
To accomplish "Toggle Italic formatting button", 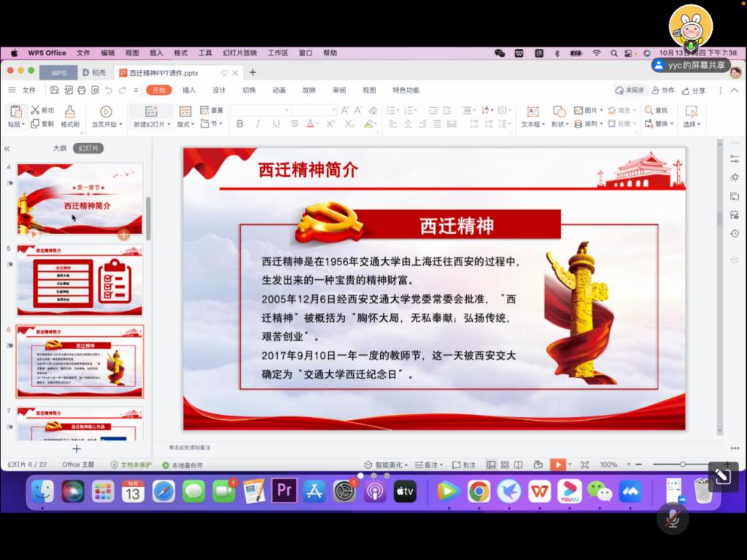I will [x=258, y=124].
